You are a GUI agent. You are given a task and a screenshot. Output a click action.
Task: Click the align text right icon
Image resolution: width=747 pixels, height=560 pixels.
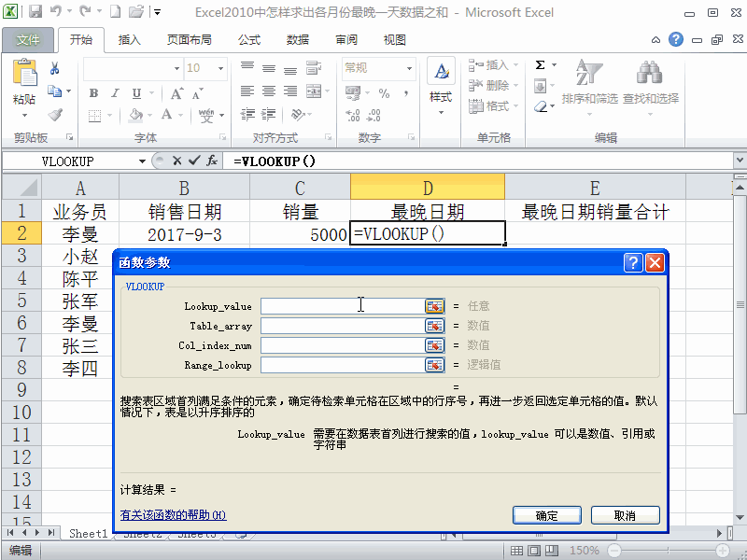(290, 91)
